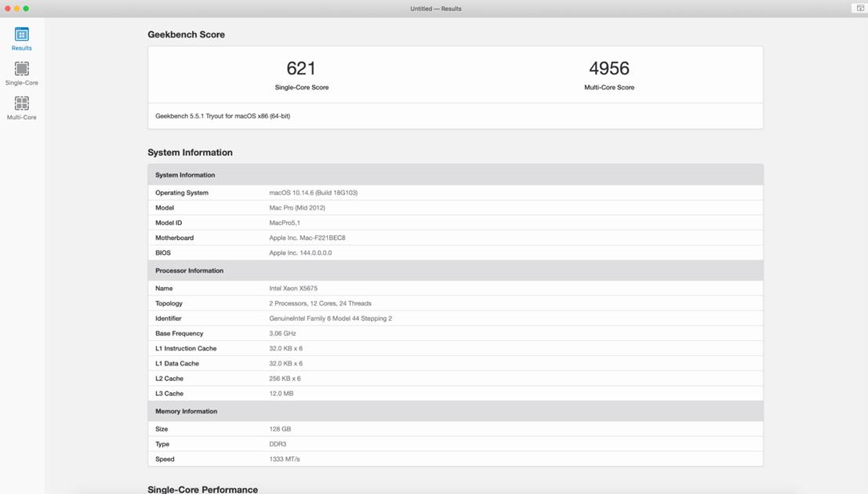The width and height of the screenshot is (868, 494).
Task: Select the multi-core score value 4956
Action: pyautogui.click(x=609, y=68)
